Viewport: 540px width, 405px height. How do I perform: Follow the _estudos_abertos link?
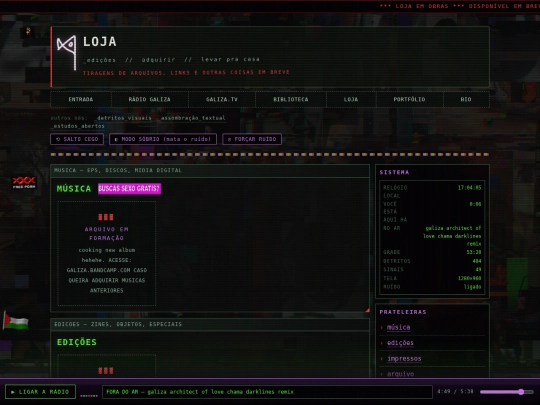tap(77, 126)
